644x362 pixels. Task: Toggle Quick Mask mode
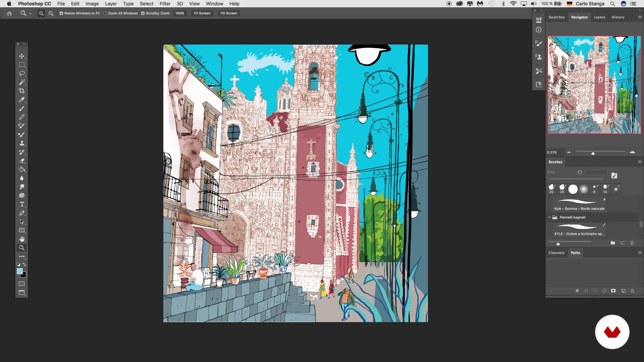pyautogui.click(x=22, y=284)
